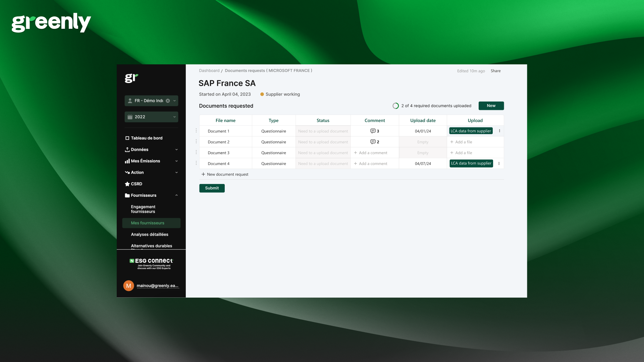644x362 pixels.
Task: Click the CSRD star icon
Action: coord(127,184)
